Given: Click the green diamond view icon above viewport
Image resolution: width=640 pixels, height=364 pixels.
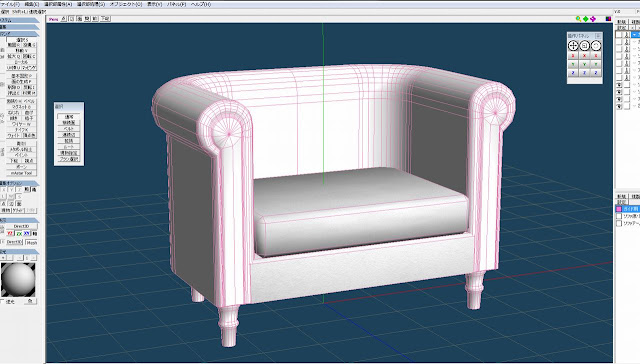Looking at the screenshot, I should [586, 19].
